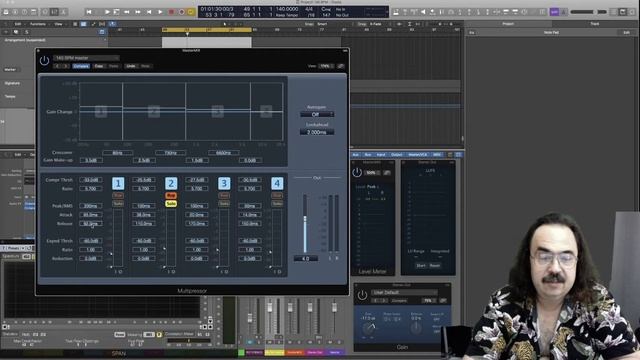Select band 4 handle in the gain graph

click(x=266, y=111)
